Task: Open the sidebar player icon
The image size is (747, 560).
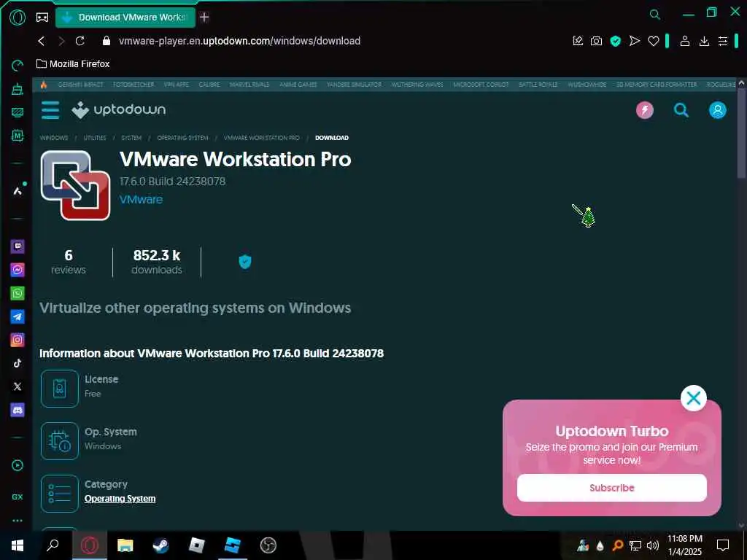Action: (18, 465)
